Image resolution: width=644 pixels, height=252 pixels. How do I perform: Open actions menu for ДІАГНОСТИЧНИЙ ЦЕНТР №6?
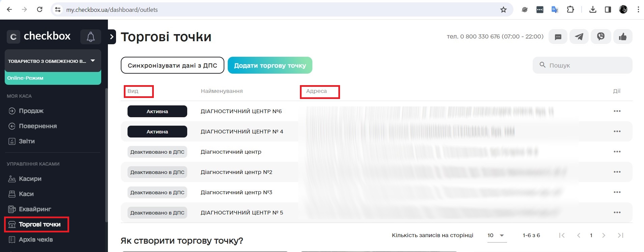[x=617, y=111]
